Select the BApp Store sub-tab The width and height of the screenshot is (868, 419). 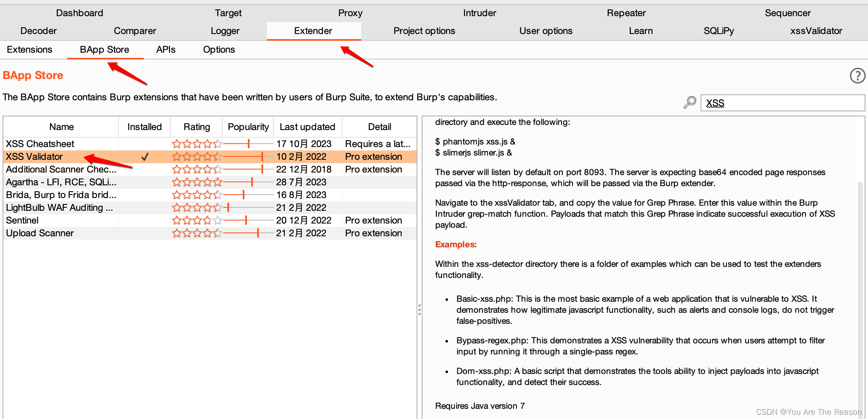[x=105, y=50]
